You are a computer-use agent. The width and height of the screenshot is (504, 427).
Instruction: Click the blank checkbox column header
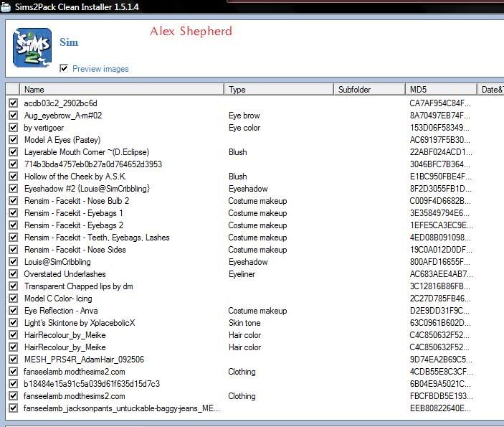(13, 89)
